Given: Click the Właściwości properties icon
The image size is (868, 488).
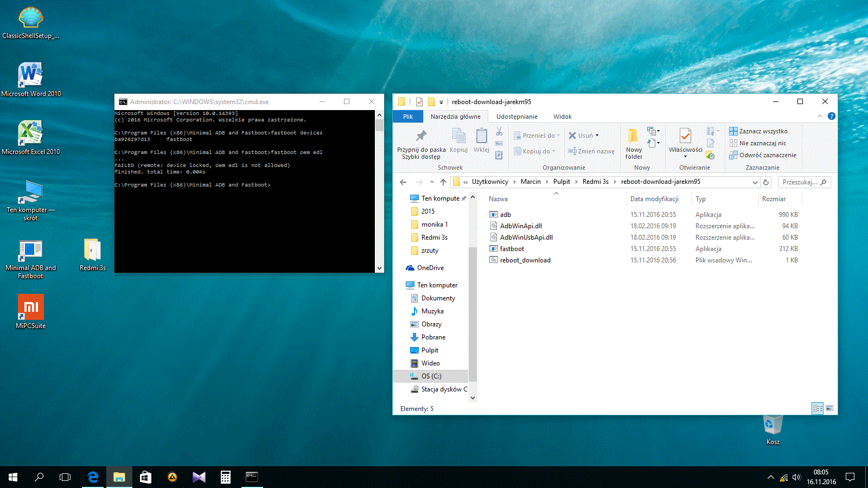Looking at the screenshot, I should [685, 136].
